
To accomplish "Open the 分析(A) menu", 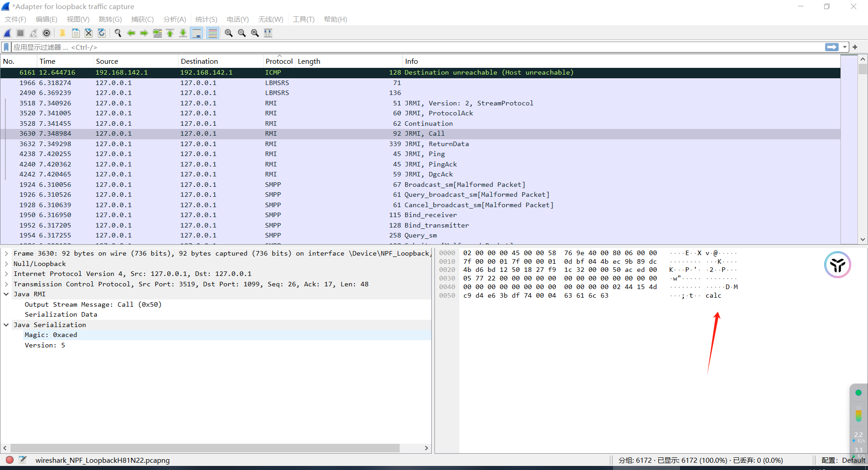I will click(x=175, y=19).
